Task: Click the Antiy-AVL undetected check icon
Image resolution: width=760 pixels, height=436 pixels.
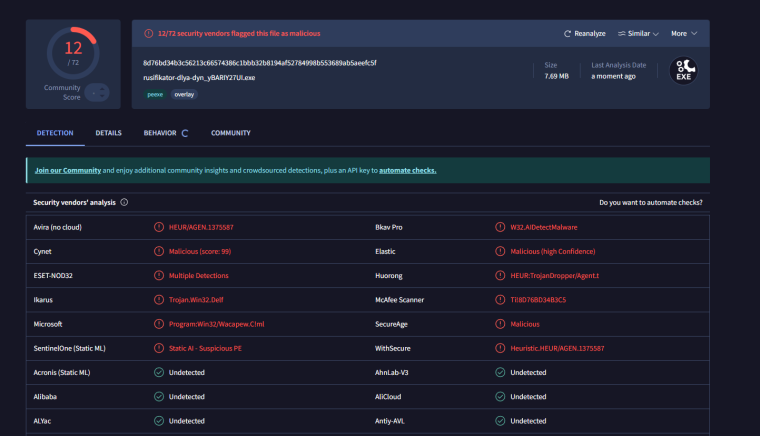Action: pos(500,420)
